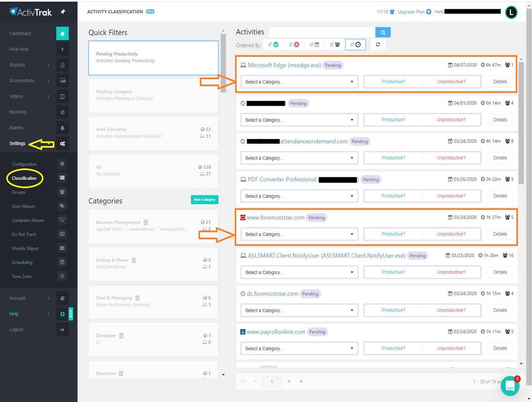
Task: Order activities by unproductive status
Action: [294, 45]
